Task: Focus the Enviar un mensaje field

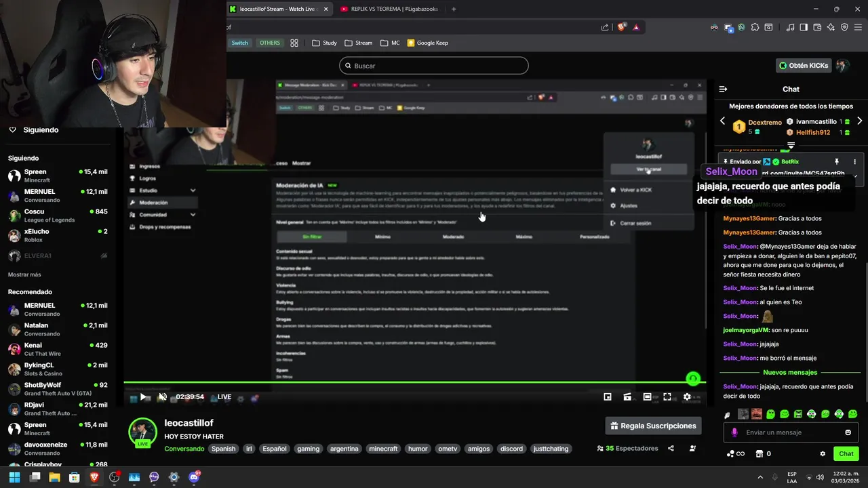Action: click(791, 432)
